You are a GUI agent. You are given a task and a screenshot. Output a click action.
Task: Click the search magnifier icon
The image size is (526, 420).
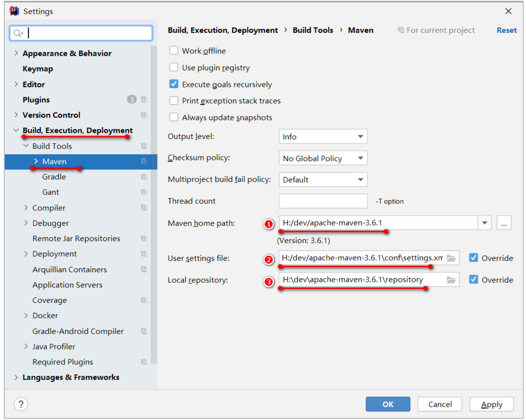(x=17, y=34)
